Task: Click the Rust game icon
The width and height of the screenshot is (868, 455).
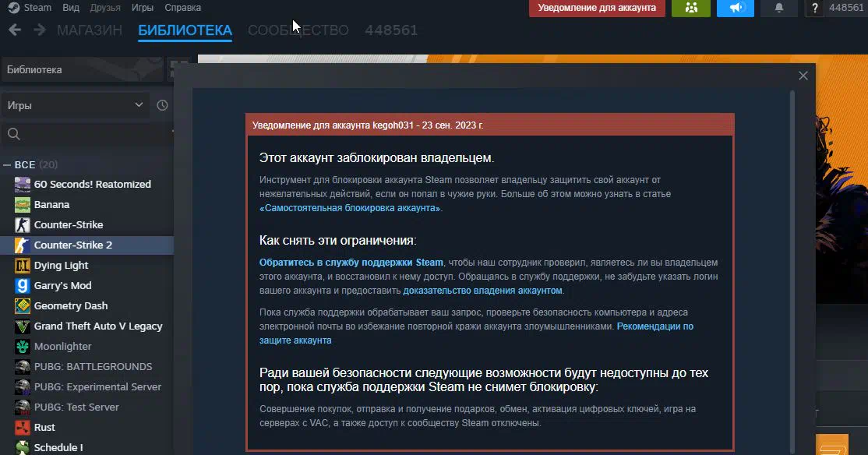Action: coord(22,428)
